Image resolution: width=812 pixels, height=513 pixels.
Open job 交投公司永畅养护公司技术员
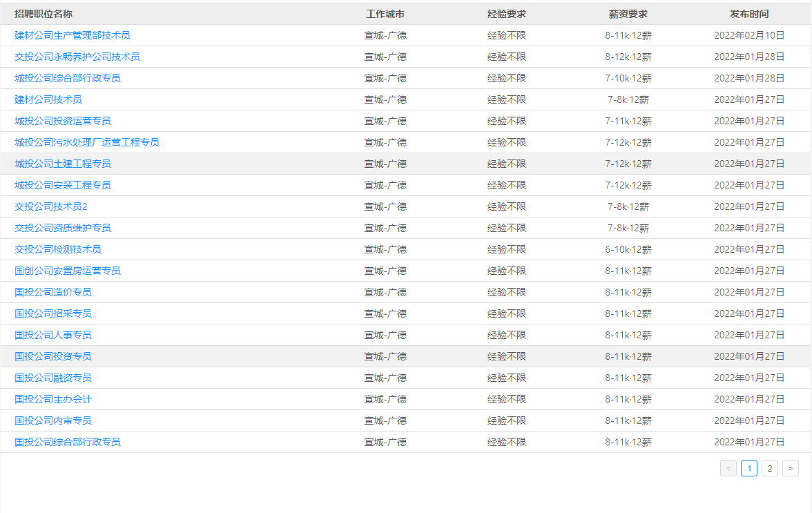77,57
